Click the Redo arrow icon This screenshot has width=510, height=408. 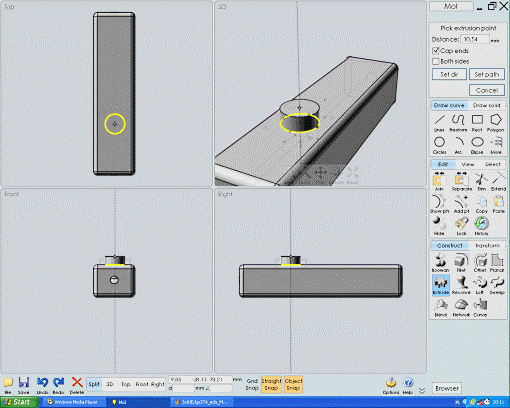59,385
